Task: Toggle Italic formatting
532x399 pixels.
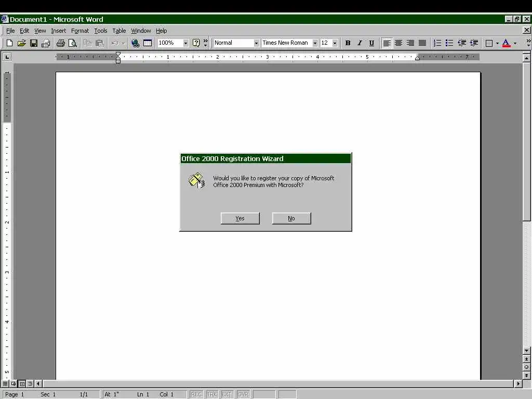Action: tap(360, 43)
